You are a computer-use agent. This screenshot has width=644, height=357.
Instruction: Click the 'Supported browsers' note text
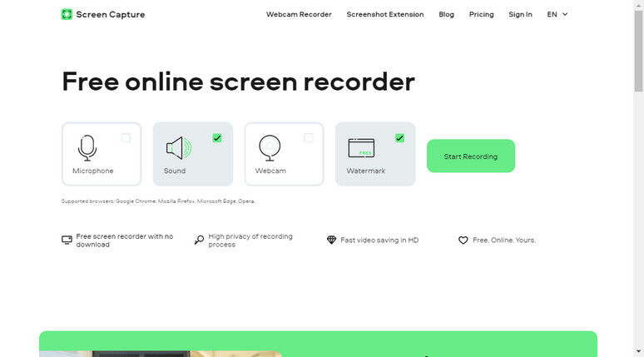click(x=158, y=201)
